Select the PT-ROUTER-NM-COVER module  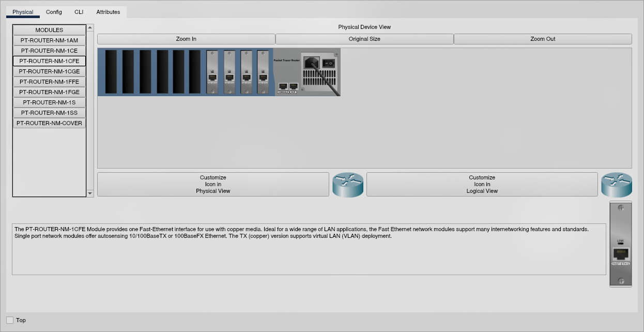pos(50,123)
